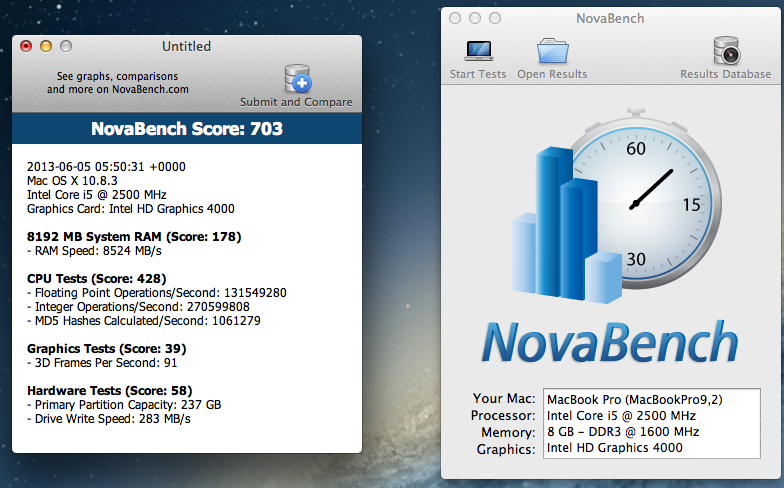Click RAM Speed: 8524 MB/s line
The height and width of the screenshot is (488, 784).
94,250
